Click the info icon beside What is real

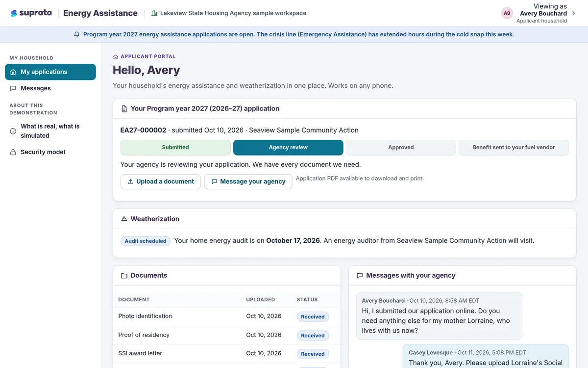coord(13,131)
